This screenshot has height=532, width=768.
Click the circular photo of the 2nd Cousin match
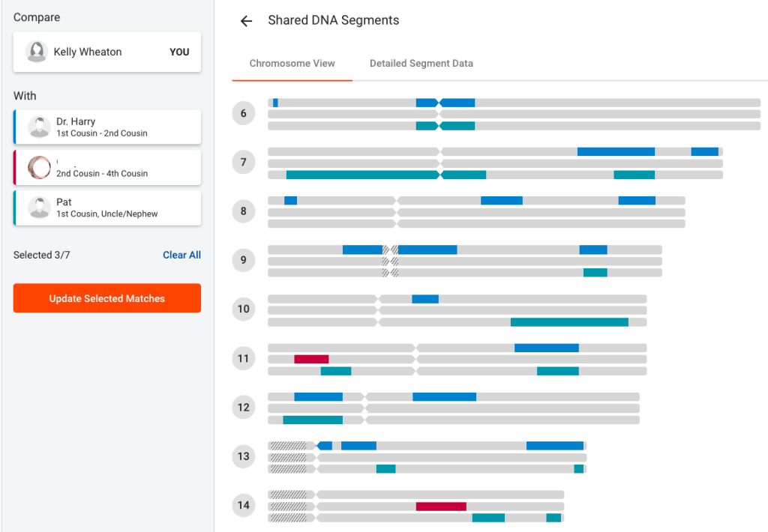point(39,167)
